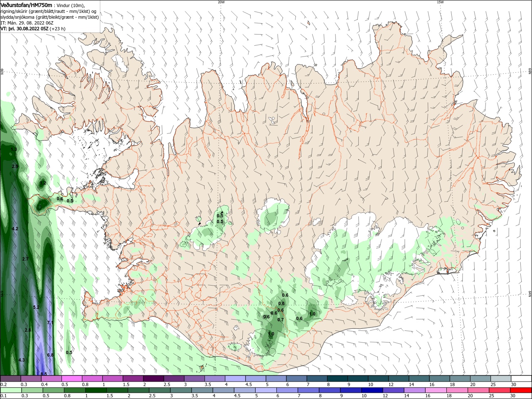
Task: Select bottom-row pink swatch between 18 and 20
Action: pyautogui.click(x=458, y=390)
